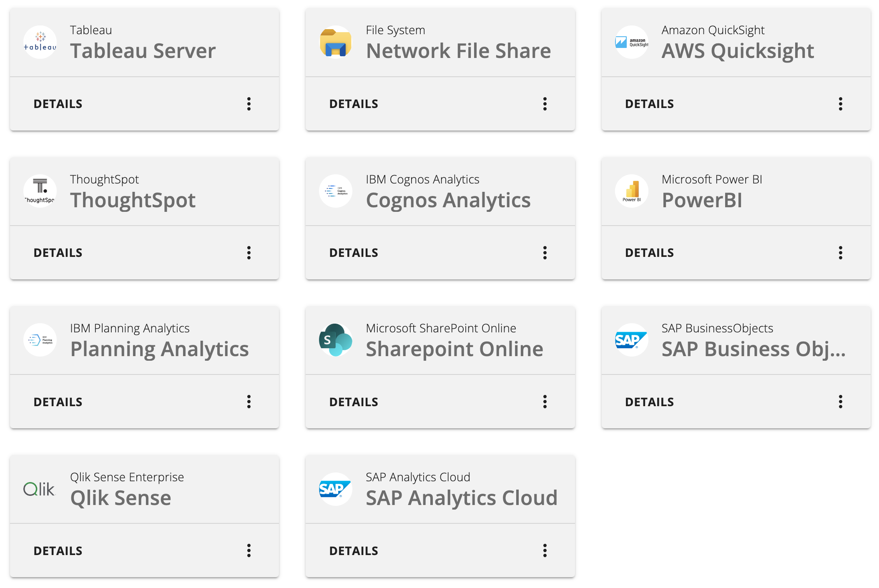Show DETAILS for Qlik Sense

pos(58,551)
